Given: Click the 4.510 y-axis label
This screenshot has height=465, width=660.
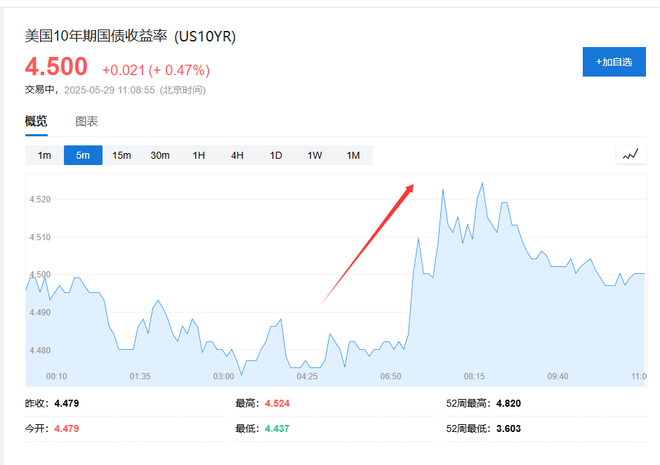Looking at the screenshot, I should tap(40, 237).
